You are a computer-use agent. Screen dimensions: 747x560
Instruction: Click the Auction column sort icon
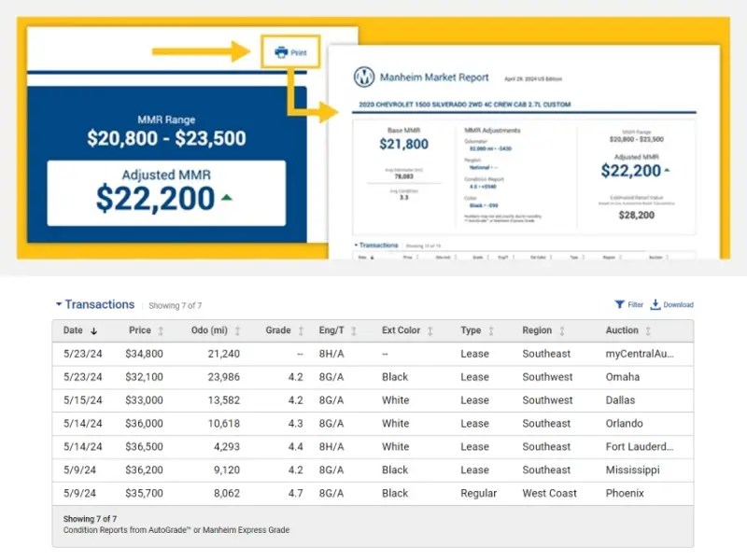click(x=648, y=331)
